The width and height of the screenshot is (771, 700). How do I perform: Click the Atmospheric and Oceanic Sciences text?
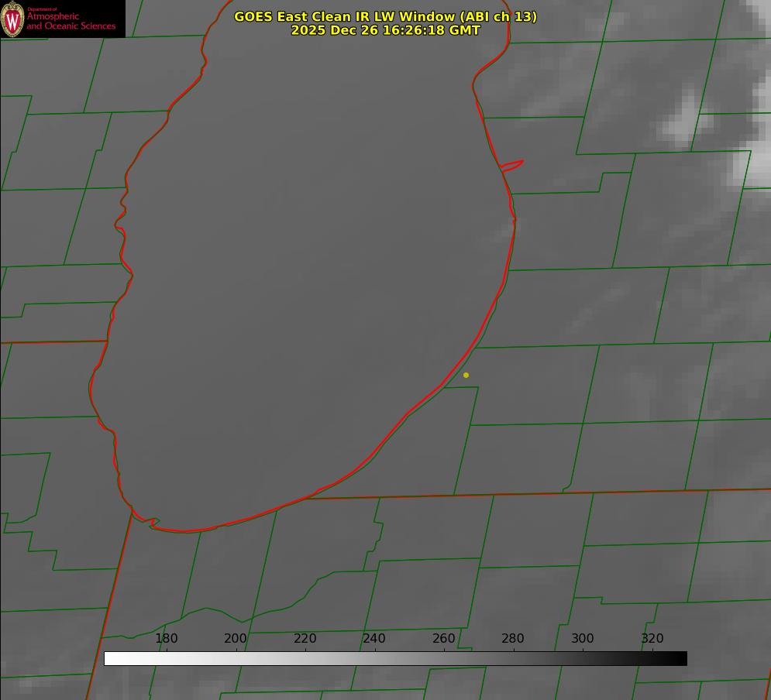(71, 21)
